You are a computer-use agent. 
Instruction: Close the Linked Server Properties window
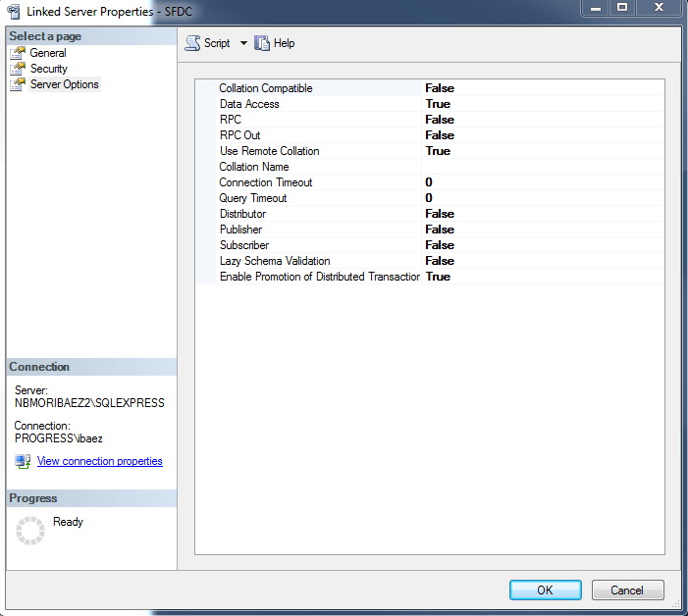click(x=659, y=8)
